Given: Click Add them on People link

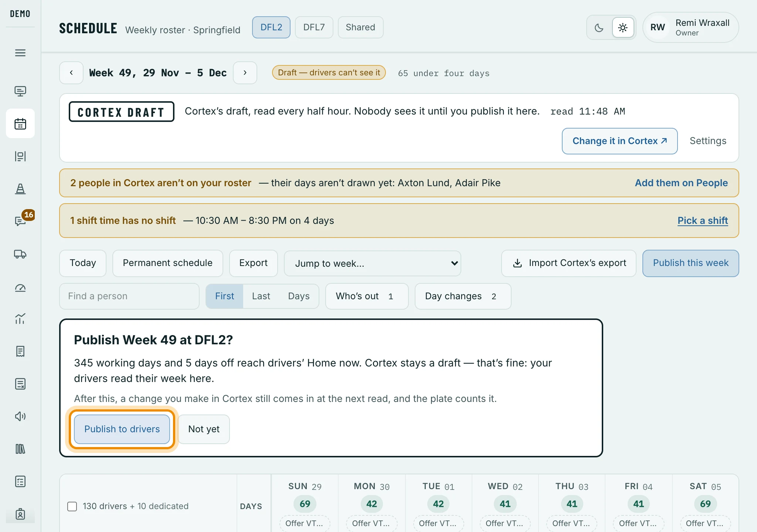Looking at the screenshot, I should tap(681, 183).
